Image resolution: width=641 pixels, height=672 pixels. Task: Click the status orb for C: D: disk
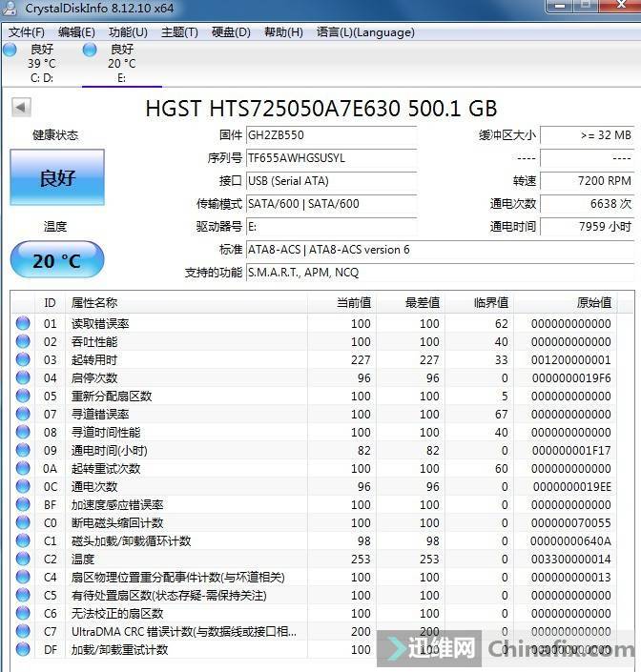pos(10,50)
